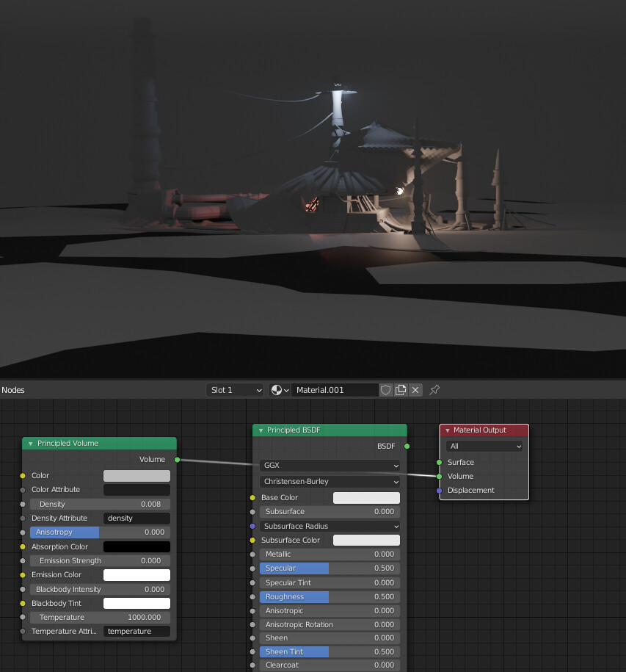
Task: Click the Subsurface Radius input socket
Action: click(252, 527)
